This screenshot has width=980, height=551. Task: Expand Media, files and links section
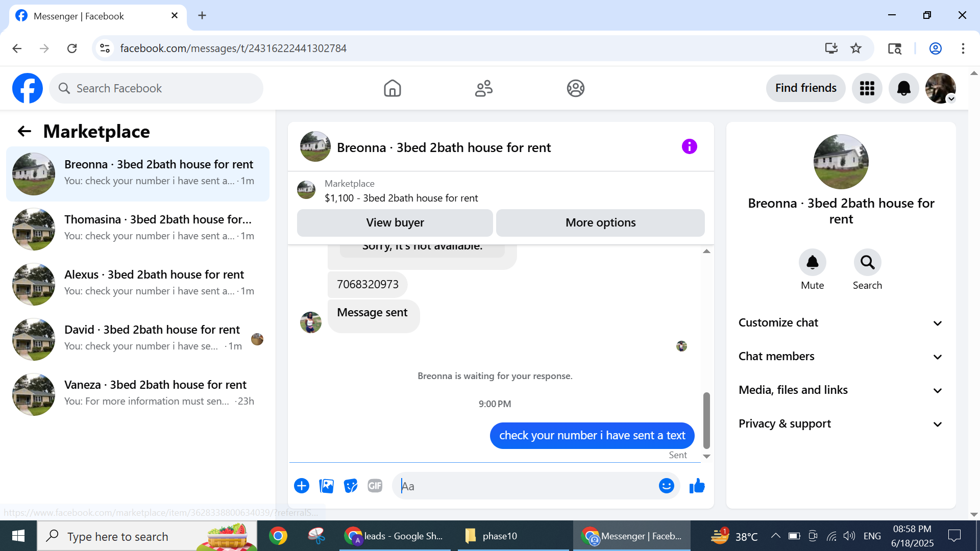(x=841, y=390)
